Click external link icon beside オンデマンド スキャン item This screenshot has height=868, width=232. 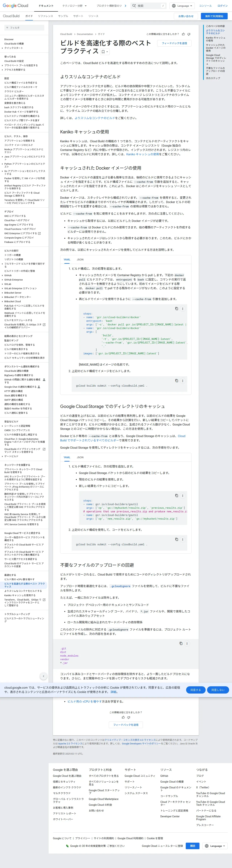[44, 449]
